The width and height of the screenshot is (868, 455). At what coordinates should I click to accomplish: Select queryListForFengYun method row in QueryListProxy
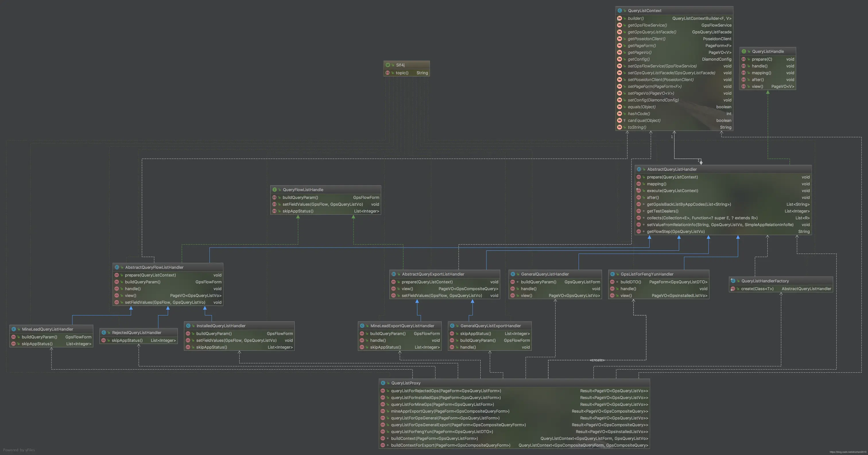click(441, 432)
